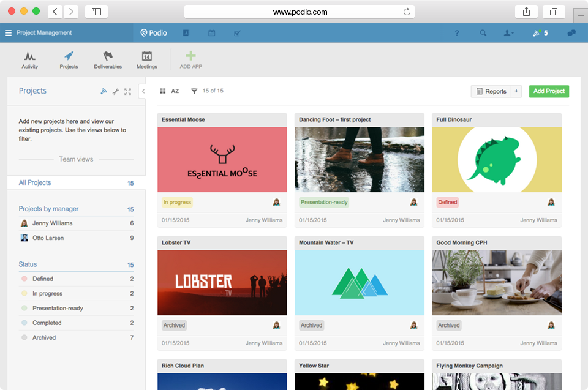This screenshot has height=390, width=588.
Task: Open the filter funnel dropdown
Action: tap(194, 91)
